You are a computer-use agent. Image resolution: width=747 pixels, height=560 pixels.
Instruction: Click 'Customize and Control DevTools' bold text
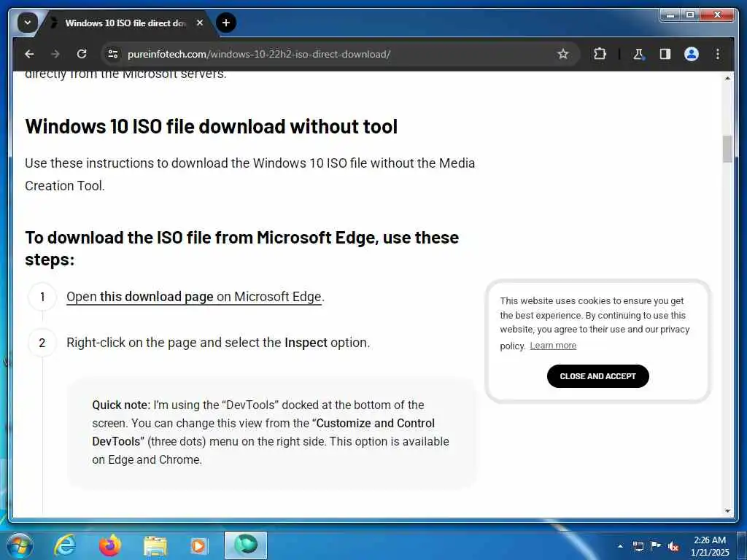coord(263,432)
